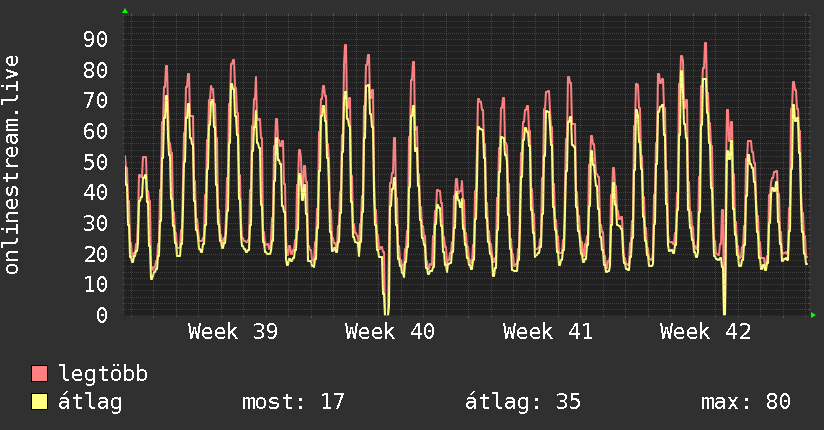Click the átlag legend label beside yellow swatch
The height and width of the screenshot is (430, 824).
[90, 402]
